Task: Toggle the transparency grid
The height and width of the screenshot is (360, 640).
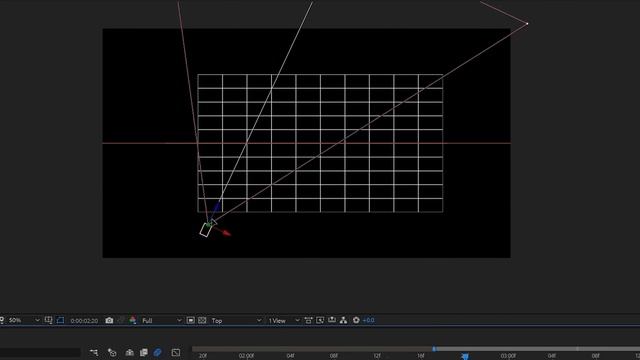Action: click(202, 320)
